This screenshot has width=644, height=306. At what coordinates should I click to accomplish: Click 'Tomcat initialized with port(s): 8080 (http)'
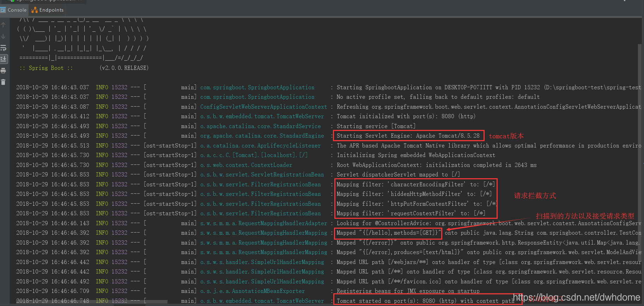pyautogui.click(x=406, y=116)
